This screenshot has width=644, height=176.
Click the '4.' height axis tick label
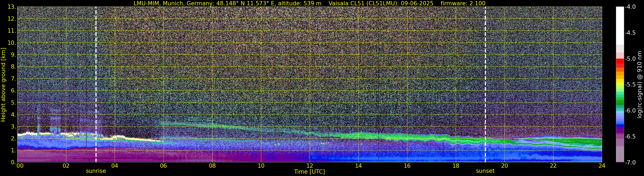click(x=13, y=115)
